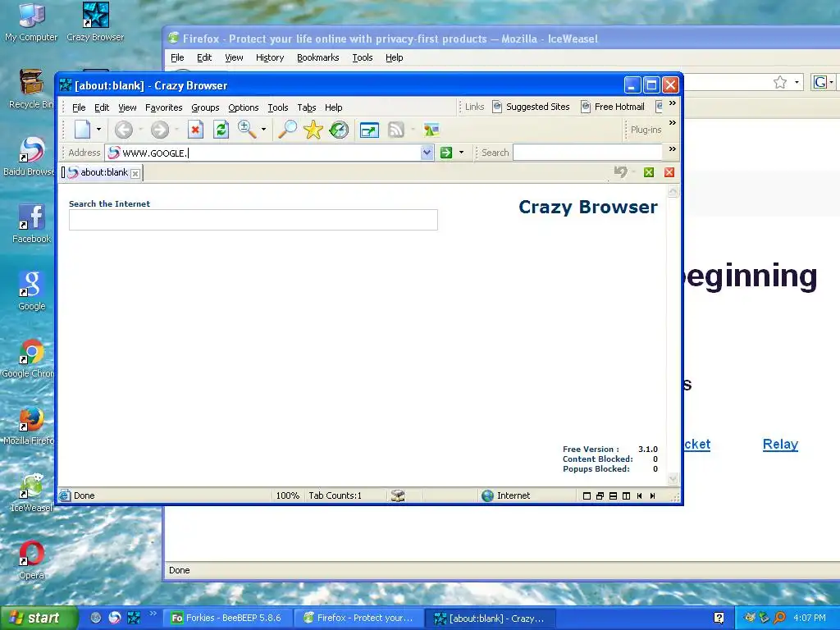Click the green X icon on the tab bar
840x630 pixels.
[649, 172]
